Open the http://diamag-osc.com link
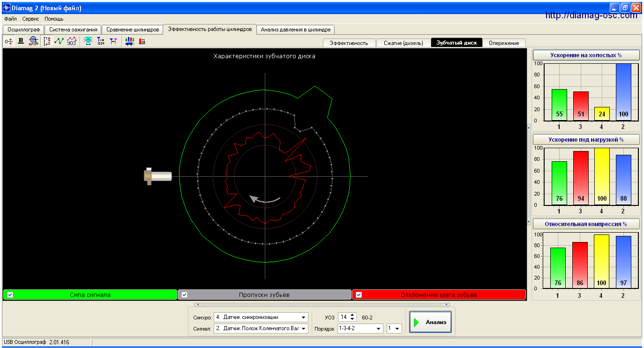The width and height of the screenshot is (644, 348). point(592,15)
